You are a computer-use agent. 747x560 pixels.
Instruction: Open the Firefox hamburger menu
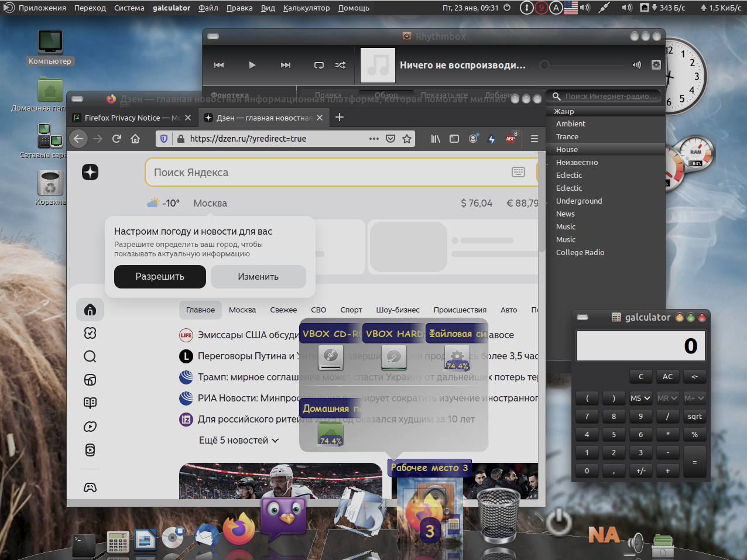tap(534, 139)
